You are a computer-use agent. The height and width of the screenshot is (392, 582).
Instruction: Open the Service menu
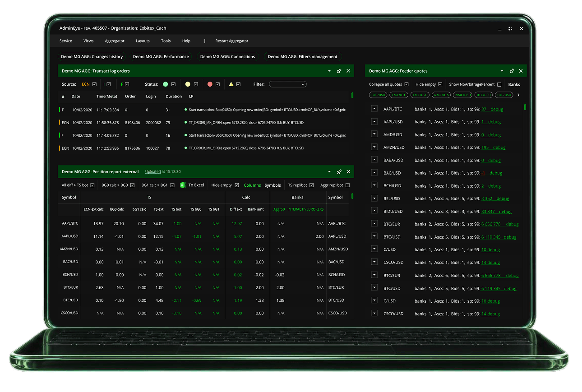(66, 41)
